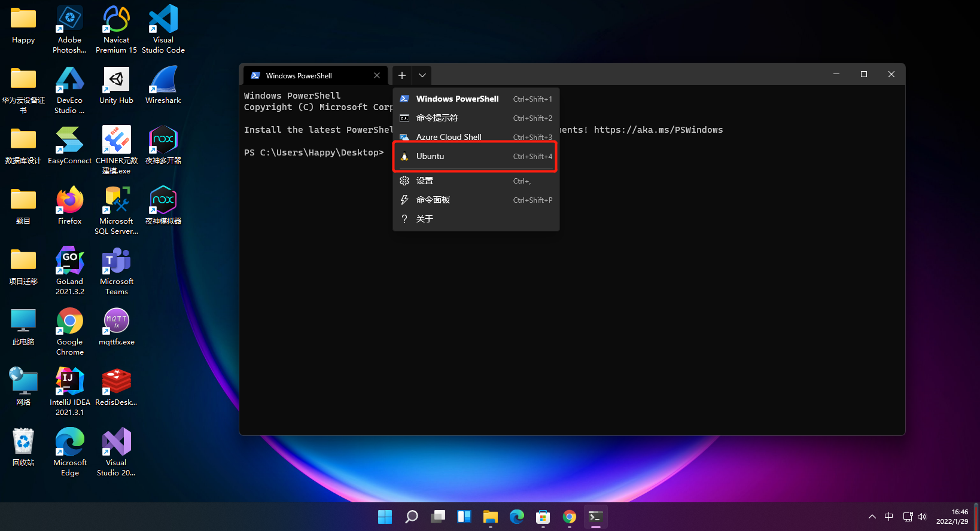Launch Unity Hub from desktop
The width and height of the screenshot is (980, 531).
click(116, 86)
